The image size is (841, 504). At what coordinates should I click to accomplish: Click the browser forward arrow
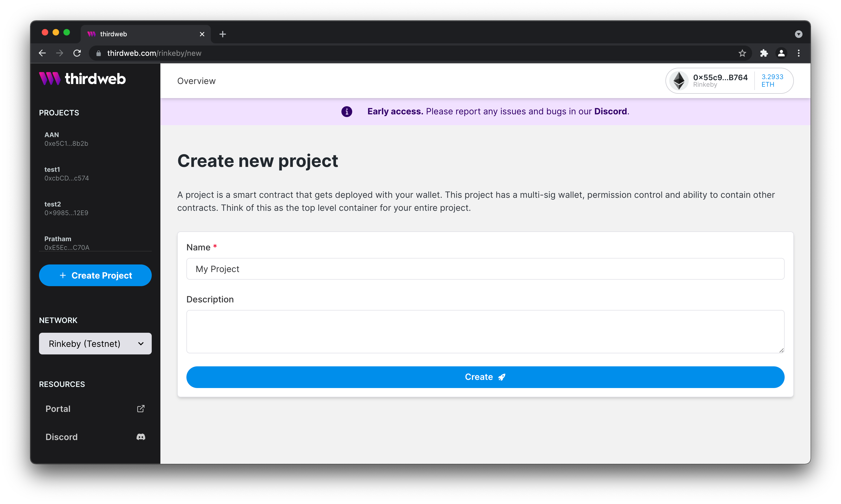60,53
